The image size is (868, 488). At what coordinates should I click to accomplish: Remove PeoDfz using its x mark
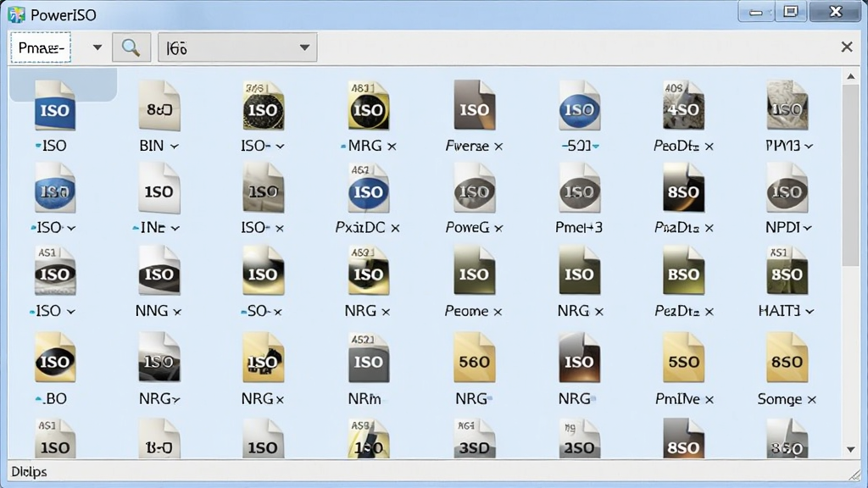point(709,146)
